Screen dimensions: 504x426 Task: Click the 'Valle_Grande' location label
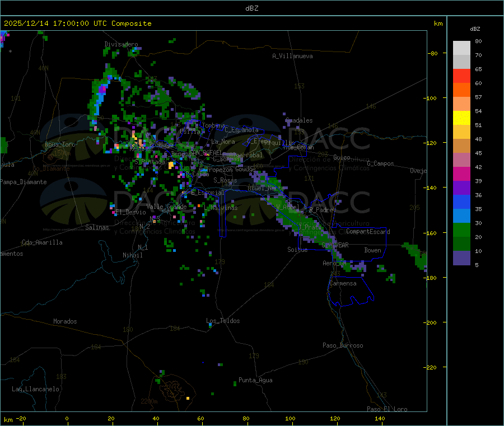point(166,207)
